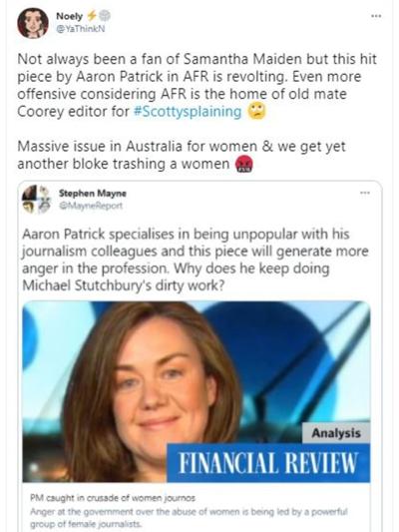Click the eye-roll emoji after hashtag
This screenshot has height=532, width=399.
click(256, 112)
